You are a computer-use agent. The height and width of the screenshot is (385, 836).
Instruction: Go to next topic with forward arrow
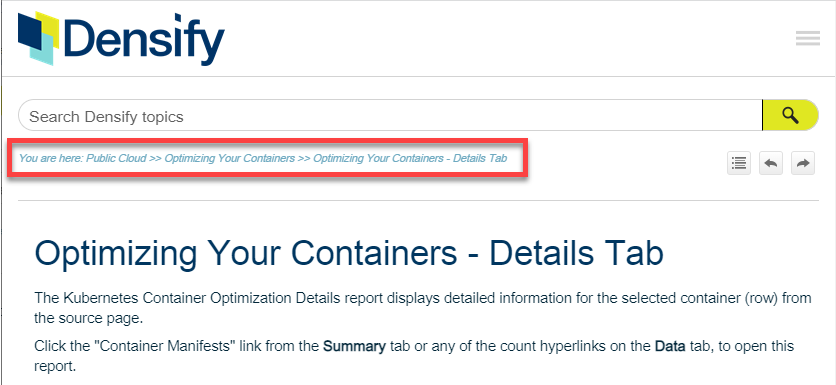click(x=803, y=164)
